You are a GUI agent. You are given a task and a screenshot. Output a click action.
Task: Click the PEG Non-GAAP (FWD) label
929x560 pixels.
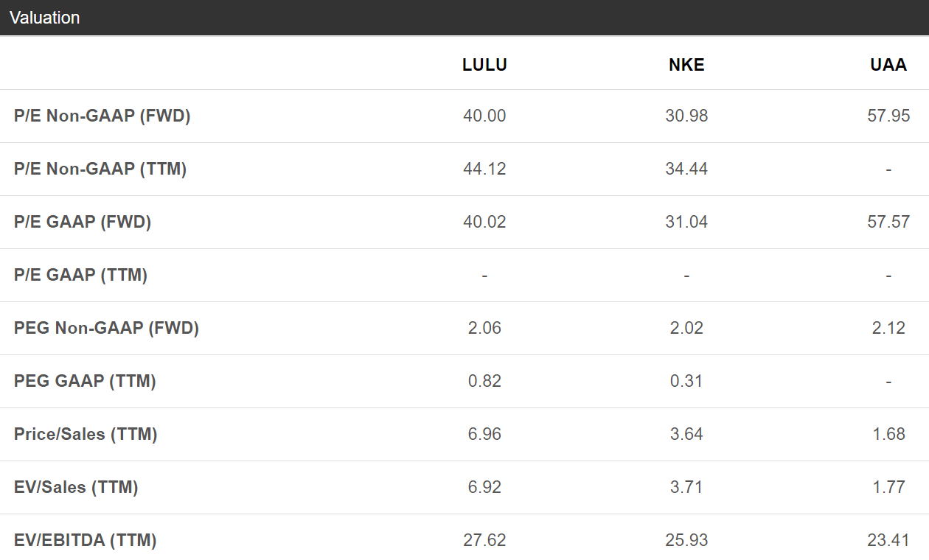pos(107,328)
